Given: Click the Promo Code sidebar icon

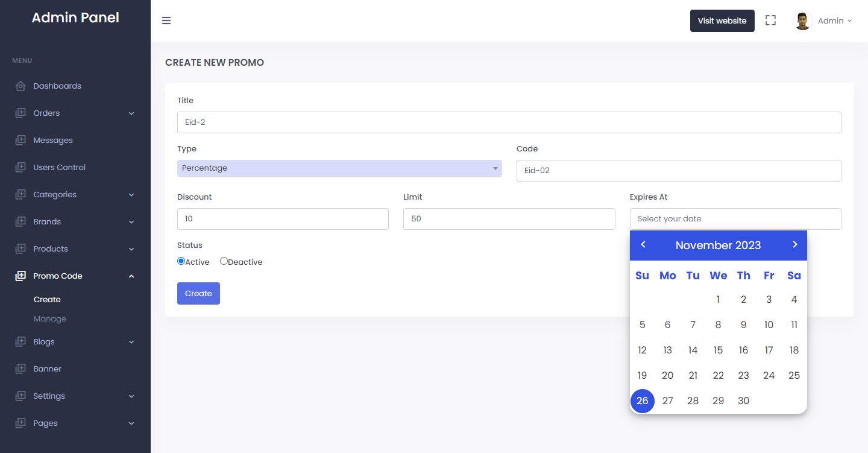Looking at the screenshot, I should (x=20, y=276).
